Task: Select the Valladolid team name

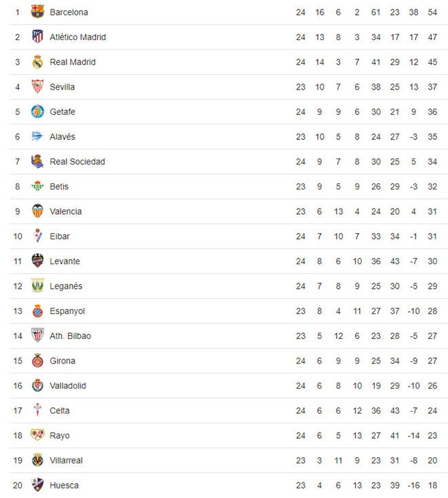Action: (69, 386)
